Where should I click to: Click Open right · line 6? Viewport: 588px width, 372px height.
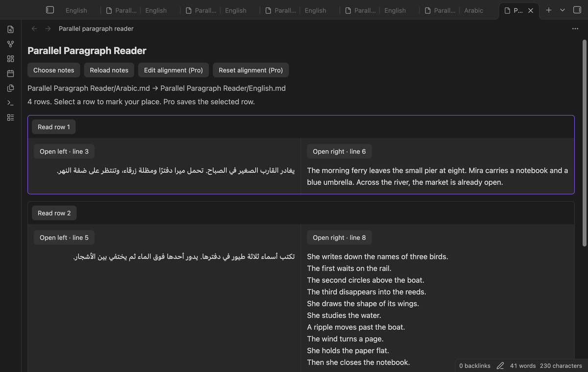pos(339,151)
